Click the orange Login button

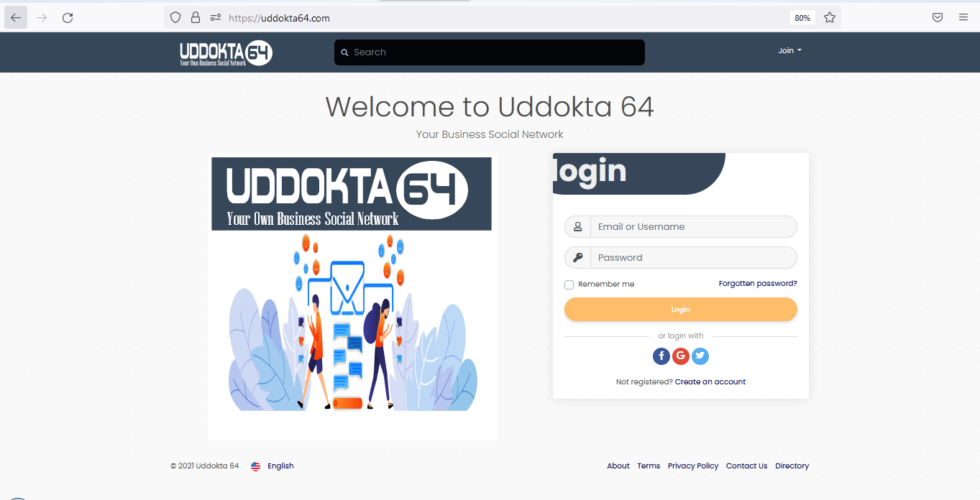(x=681, y=310)
